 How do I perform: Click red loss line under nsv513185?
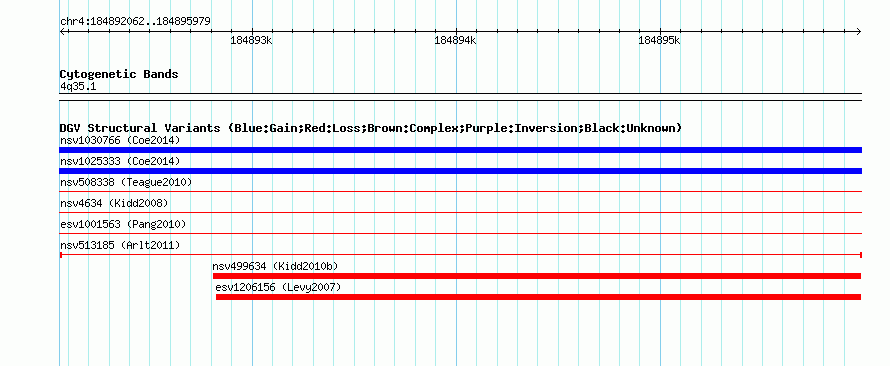tap(460, 255)
